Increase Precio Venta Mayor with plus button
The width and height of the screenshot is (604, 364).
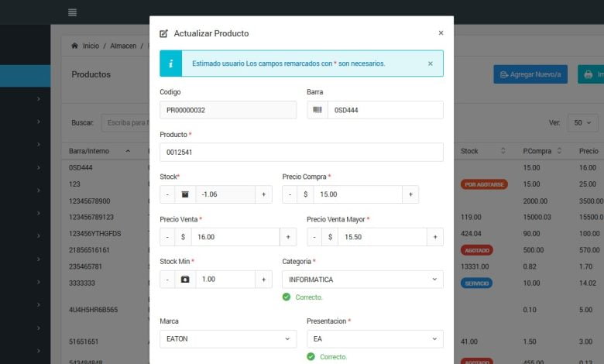[x=435, y=237]
